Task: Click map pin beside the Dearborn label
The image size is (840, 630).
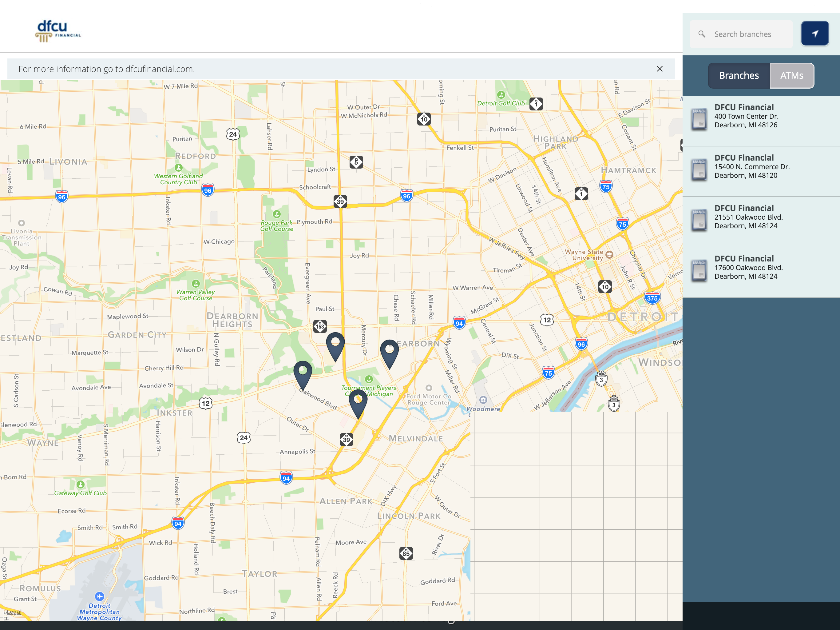Action: click(x=389, y=354)
